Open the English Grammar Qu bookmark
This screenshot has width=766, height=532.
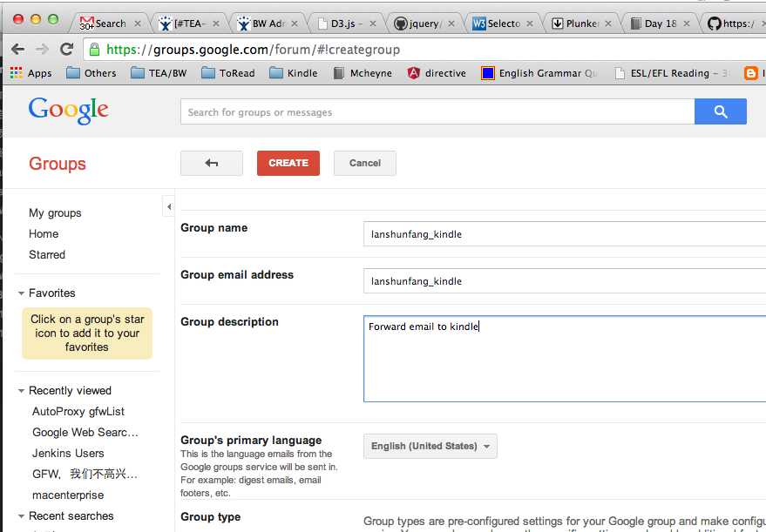tap(539, 73)
